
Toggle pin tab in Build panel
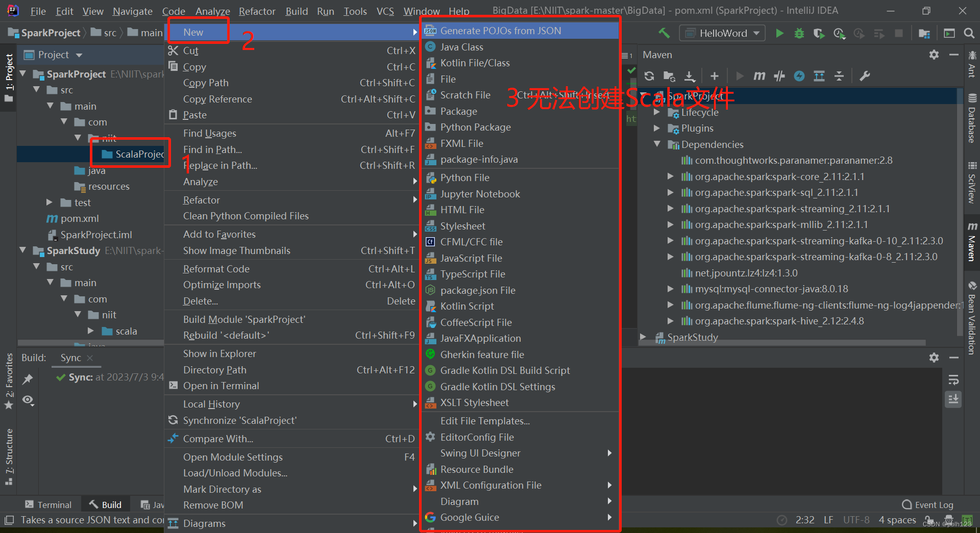[x=28, y=379]
